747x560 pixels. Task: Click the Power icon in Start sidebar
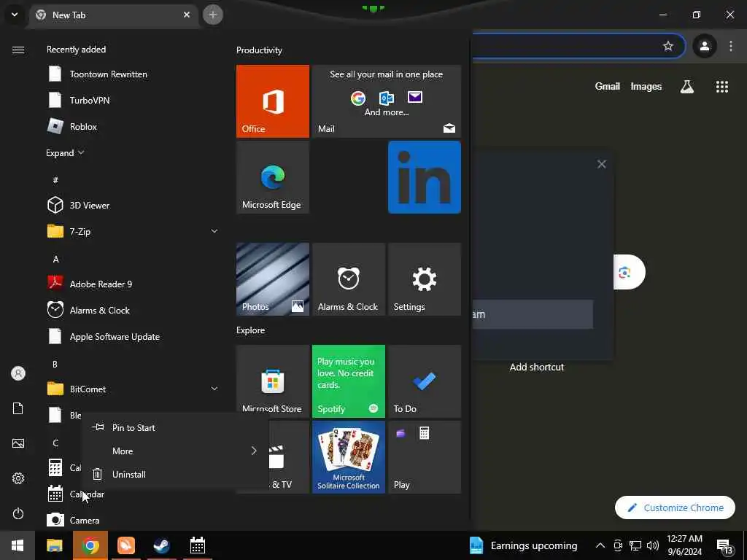pos(18,513)
